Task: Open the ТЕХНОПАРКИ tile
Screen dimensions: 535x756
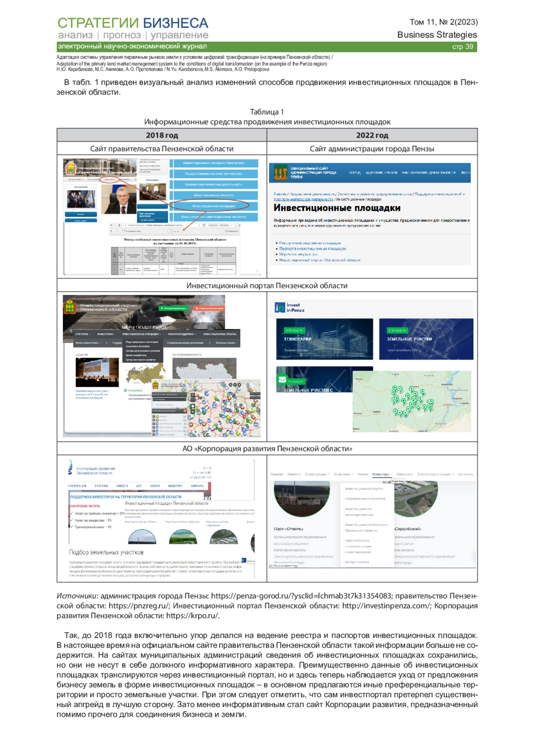Action: (x=324, y=339)
